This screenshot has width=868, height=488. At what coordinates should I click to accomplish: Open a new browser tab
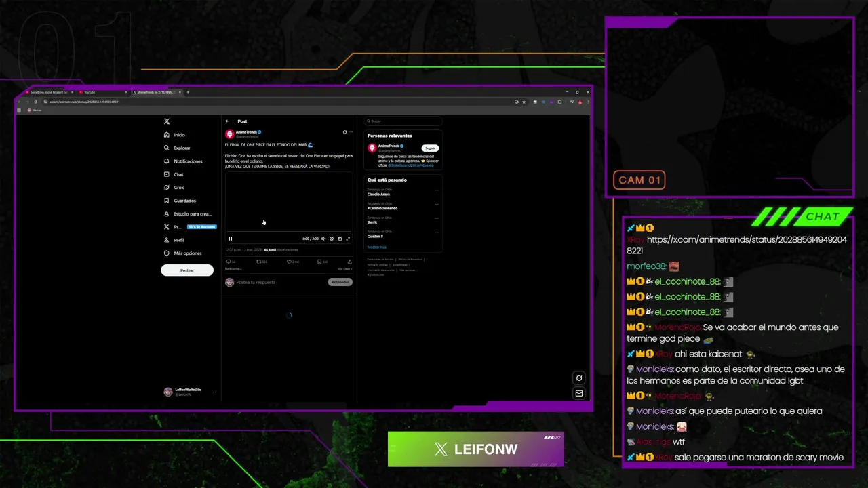(x=188, y=92)
